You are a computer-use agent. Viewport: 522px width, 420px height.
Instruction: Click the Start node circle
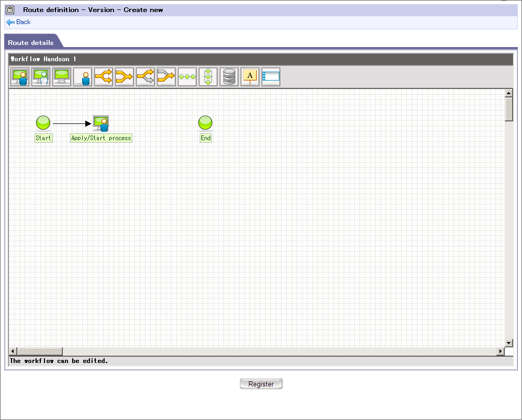coord(43,122)
